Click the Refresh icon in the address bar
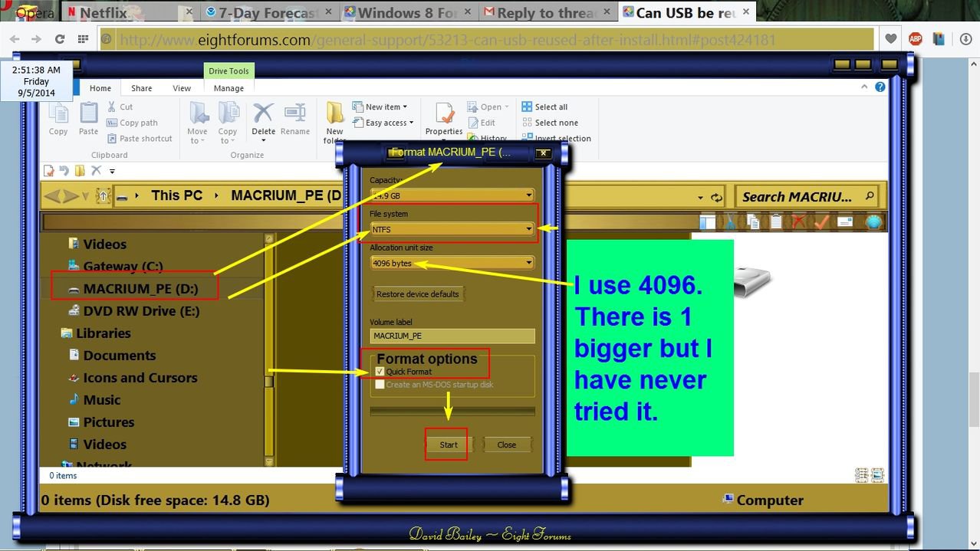 point(716,197)
